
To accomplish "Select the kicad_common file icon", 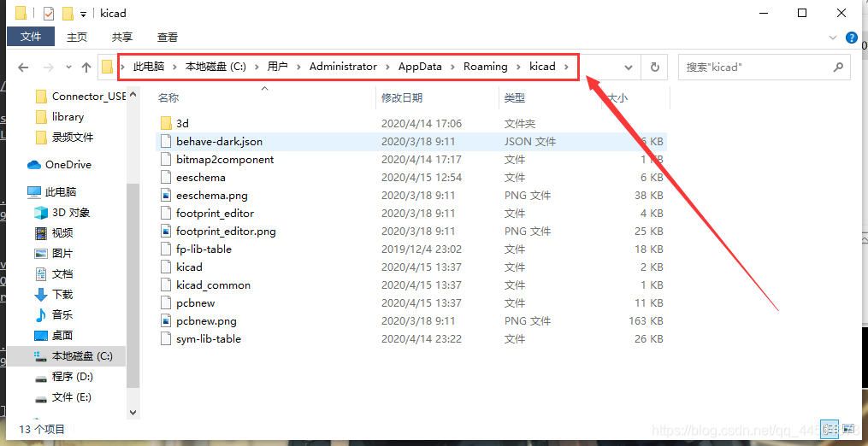I will point(166,285).
